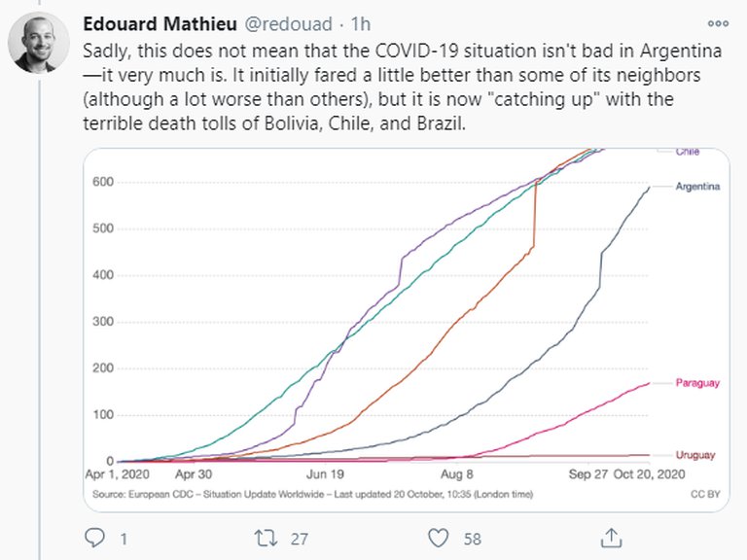
Task: Like the tweet with the heart icon
Action: pyautogui.click(x=439, y=537)
